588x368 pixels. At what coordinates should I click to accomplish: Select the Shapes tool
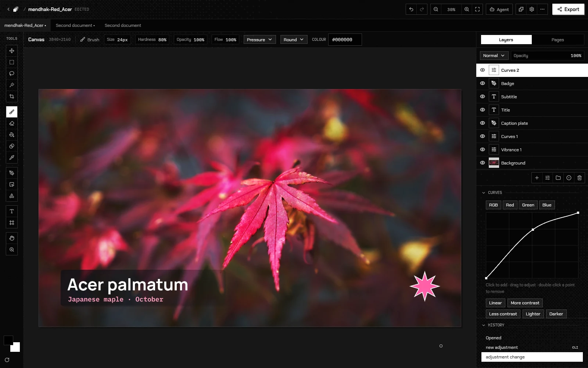tap(12, 196)
